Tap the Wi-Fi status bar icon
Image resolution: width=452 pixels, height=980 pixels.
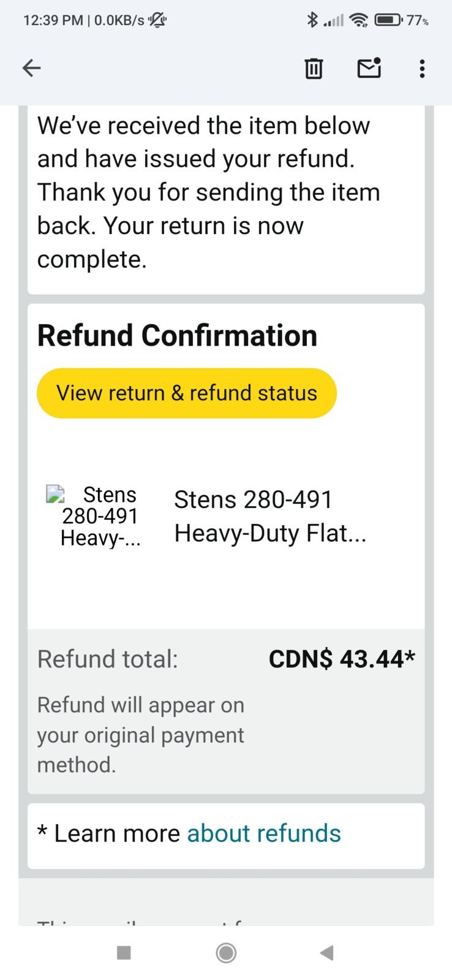[358, 20]
